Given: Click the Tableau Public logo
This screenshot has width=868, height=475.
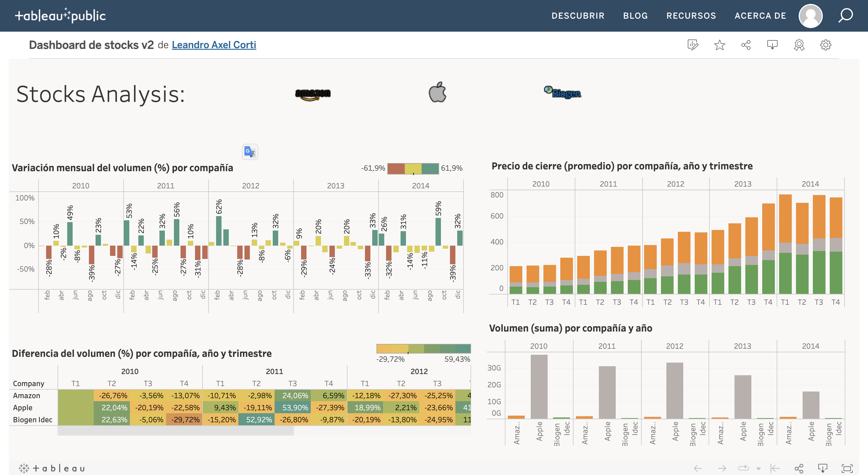Looking at the screenshot, I should click(x=61, y=15).
